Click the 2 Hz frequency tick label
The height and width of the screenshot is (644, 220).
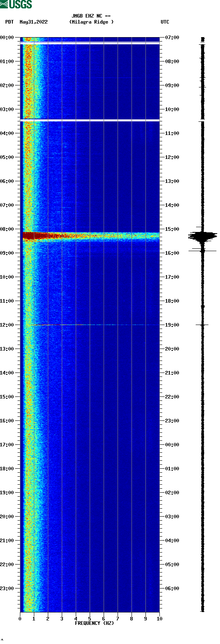[48, 619]
